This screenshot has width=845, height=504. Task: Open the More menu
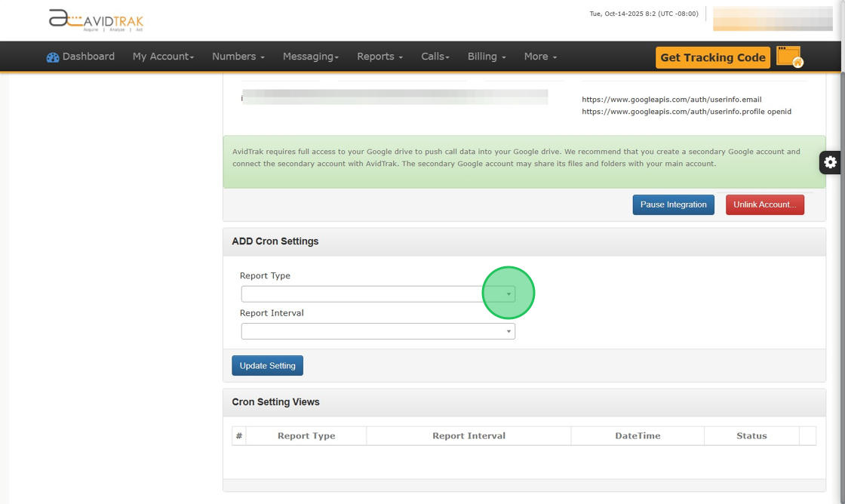[x=540, y=57]
